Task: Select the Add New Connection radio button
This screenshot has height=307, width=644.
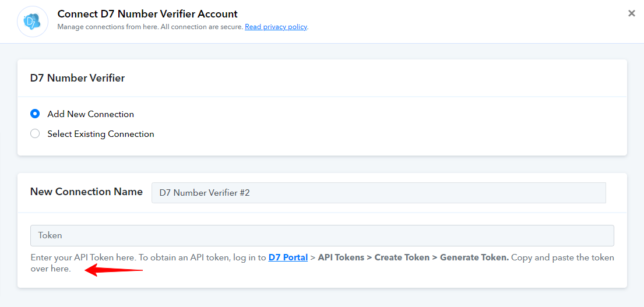Action: pyautogui.click(x=35, y=114)
